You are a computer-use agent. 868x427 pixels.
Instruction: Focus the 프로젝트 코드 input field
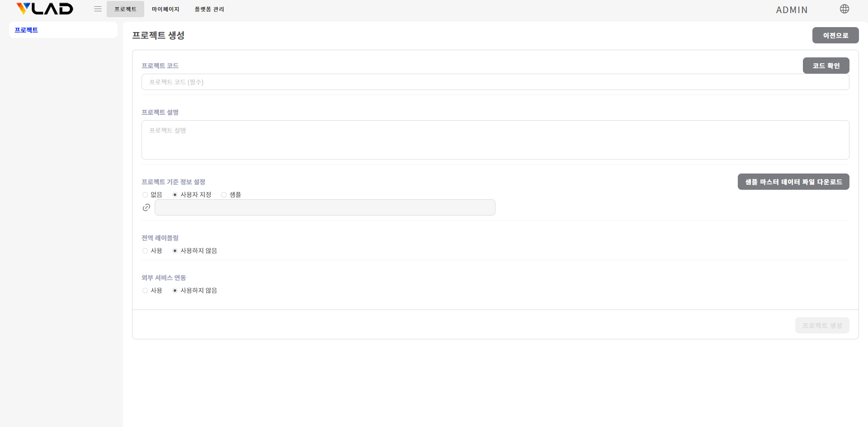pyautogui.click(x=495, y=82)
